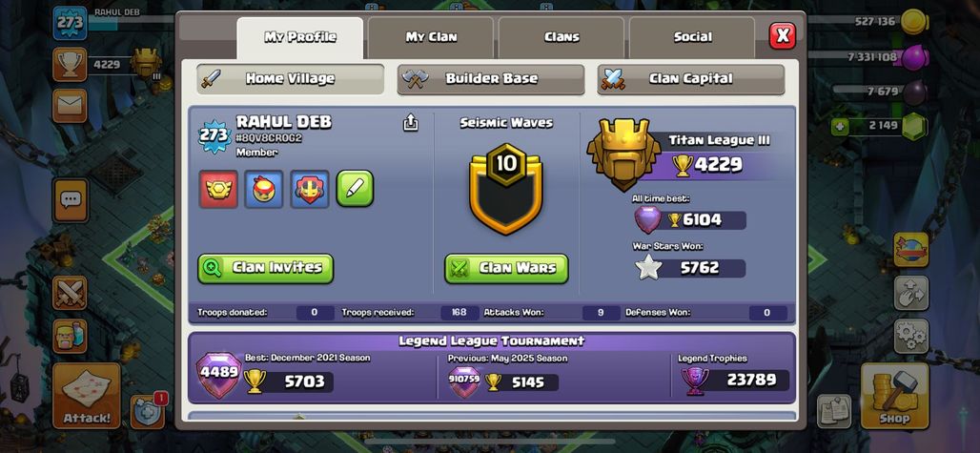Tap the share profile icon
The image size is (980, 453).
tap(410, 123)
